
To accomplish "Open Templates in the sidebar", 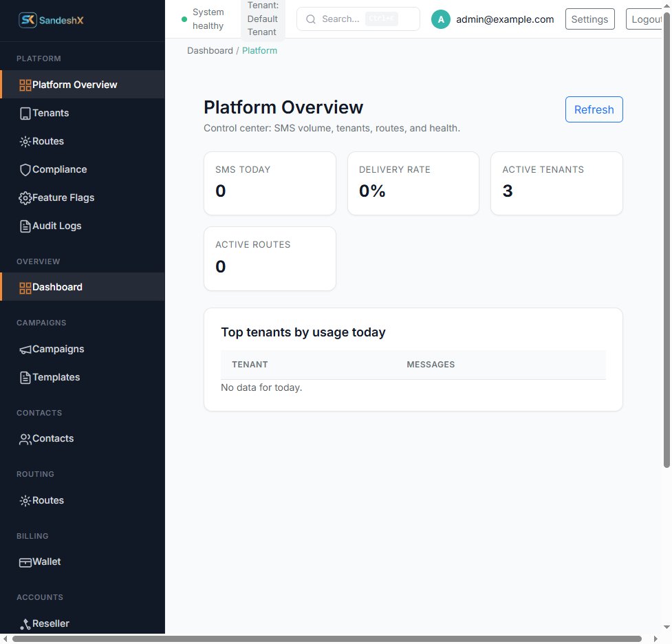I will [83, 377].
